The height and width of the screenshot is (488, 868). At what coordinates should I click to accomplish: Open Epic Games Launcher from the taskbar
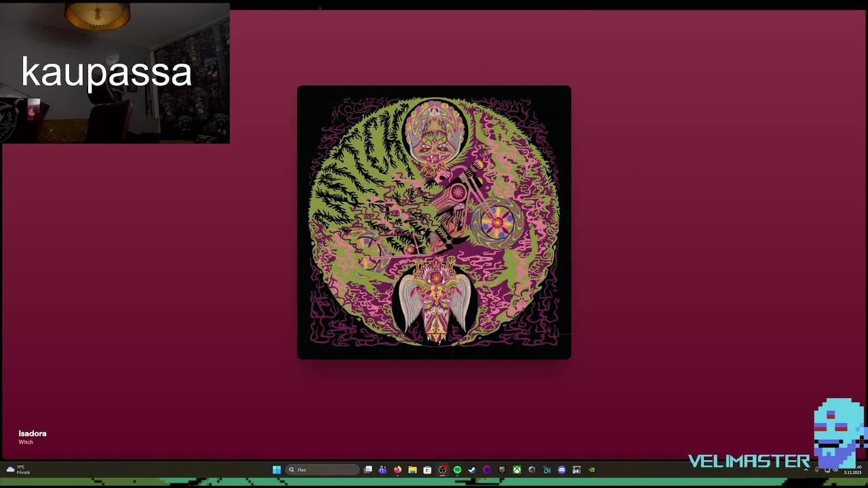click(502, 470)
